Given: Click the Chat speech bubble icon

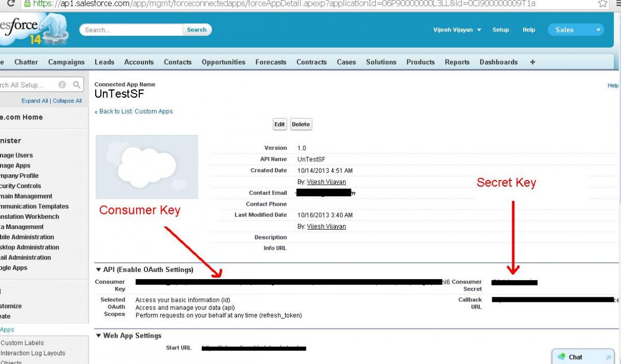Looking at the screenshot, I should pos(561,357).
